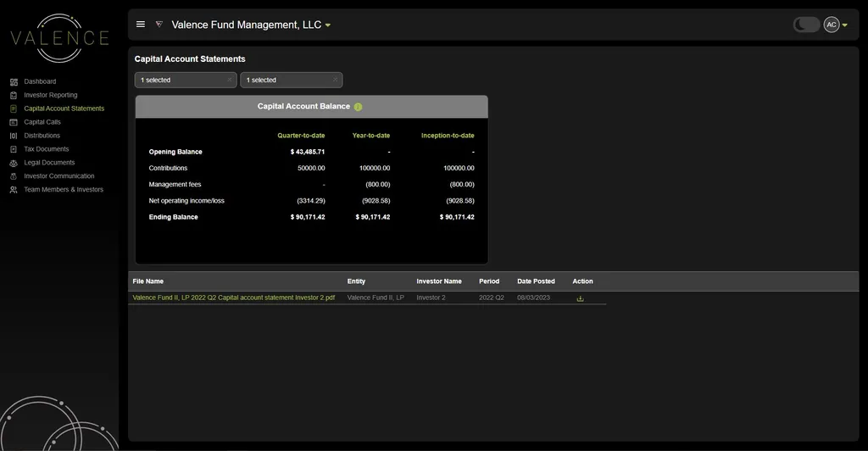The width and height of the screenshot is (868, 451).
Task: Open the first '1 selected' filter dropdown
Action: click(x=180, y=80)
